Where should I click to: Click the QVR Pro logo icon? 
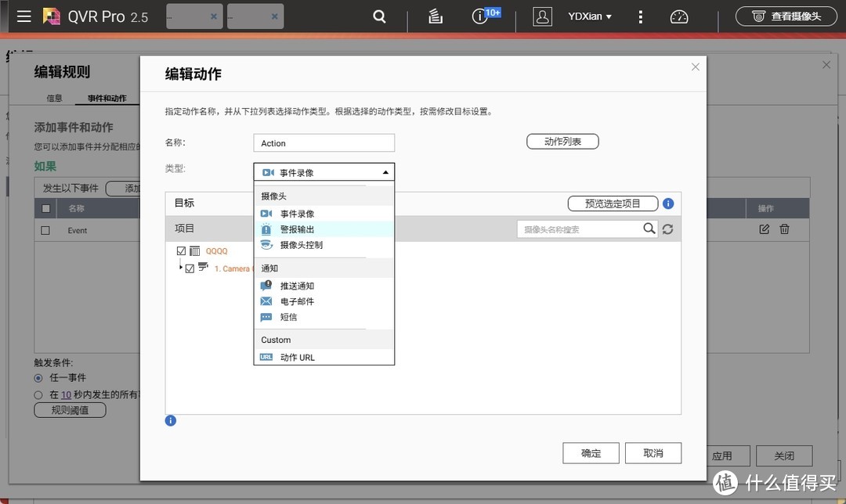tap(52, 16)
